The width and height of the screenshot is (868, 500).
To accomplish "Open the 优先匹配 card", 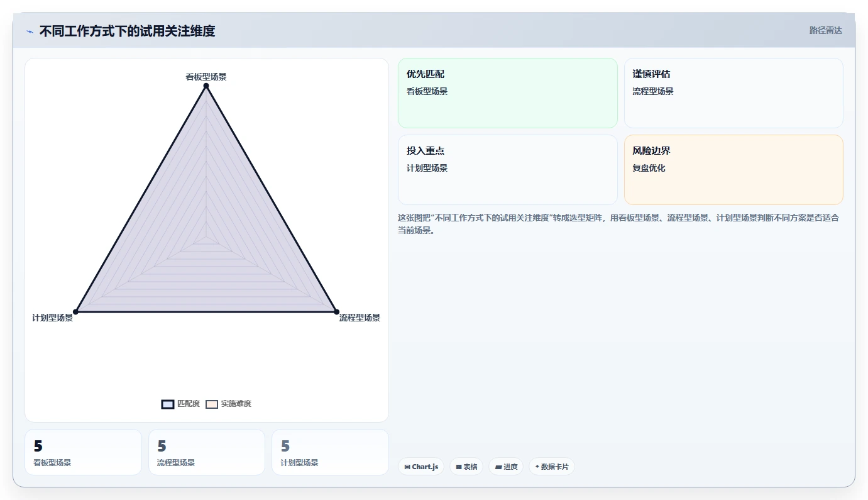I will (x=508, y=93).
